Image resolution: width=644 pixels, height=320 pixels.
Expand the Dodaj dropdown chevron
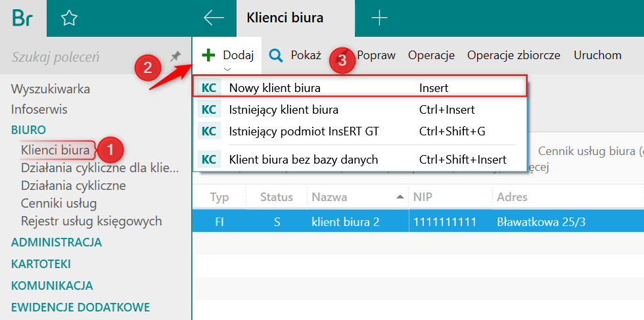click(x=227, y=70)
